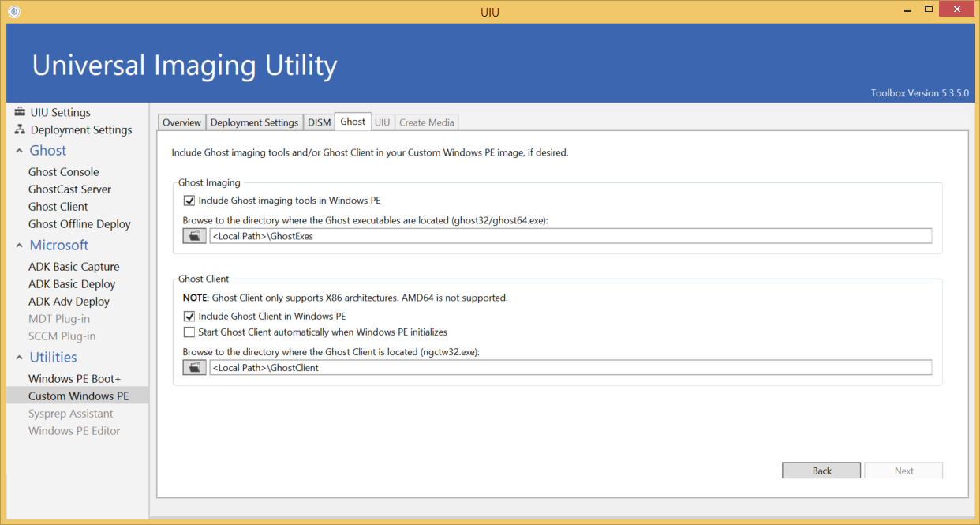Select Ghost Console in sidebar

pos(64,171)
